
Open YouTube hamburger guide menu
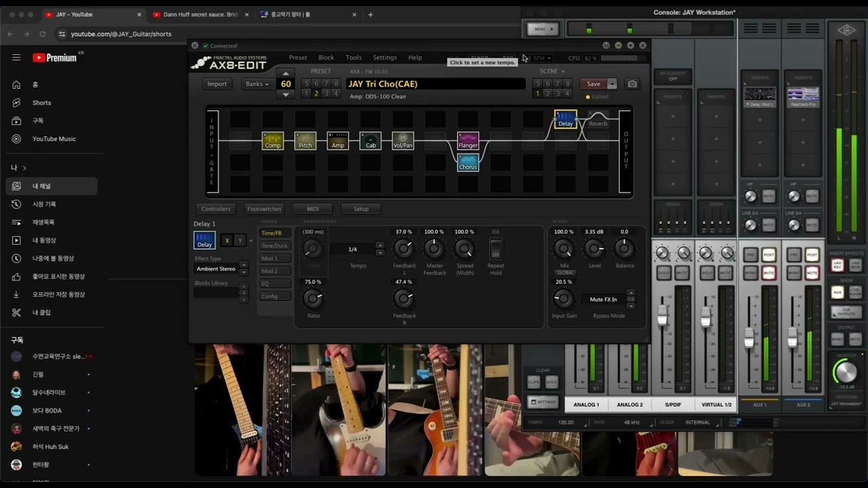point(16,58)
